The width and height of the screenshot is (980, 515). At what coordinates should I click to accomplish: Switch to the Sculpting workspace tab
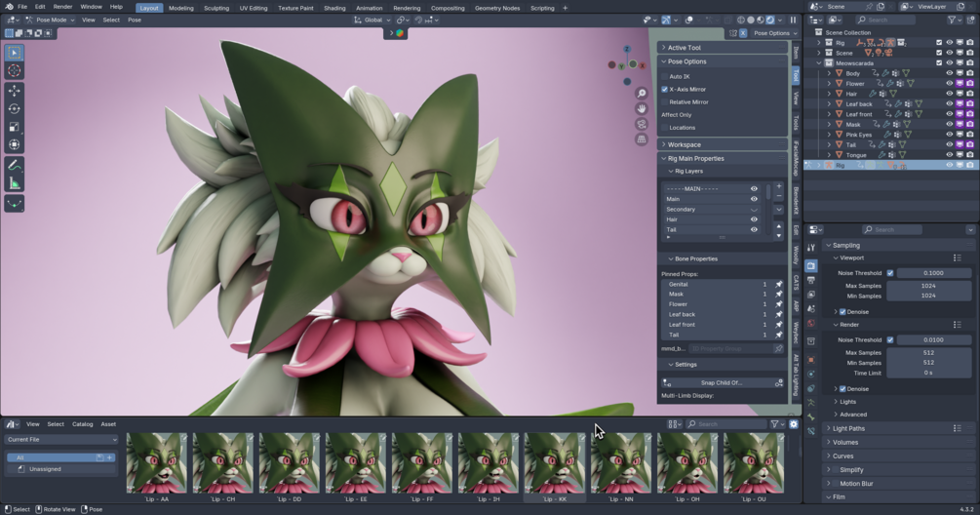[216, 8]
